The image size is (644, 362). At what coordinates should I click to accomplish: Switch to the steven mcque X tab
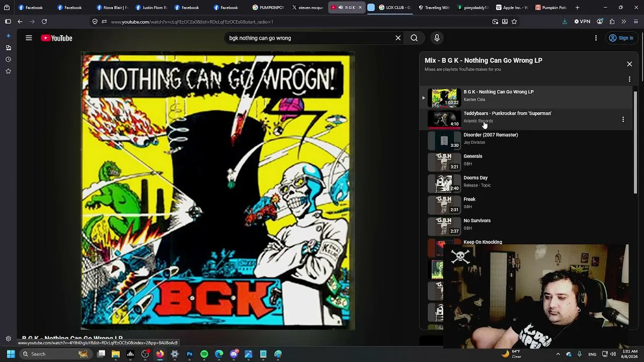[x=307, y=8]
